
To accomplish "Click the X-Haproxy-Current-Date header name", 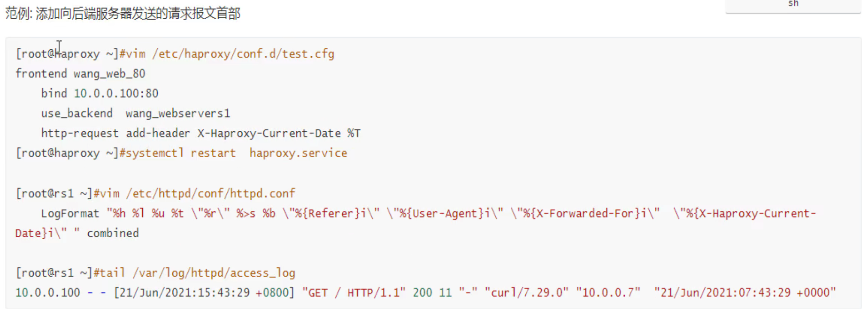I will pyautogui.click(x=269, y=134).
